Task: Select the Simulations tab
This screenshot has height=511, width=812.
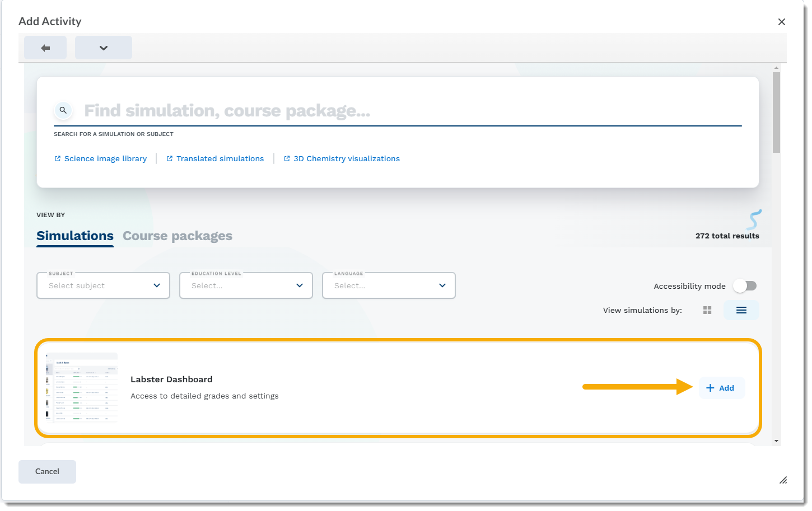Action: (74, 236)
